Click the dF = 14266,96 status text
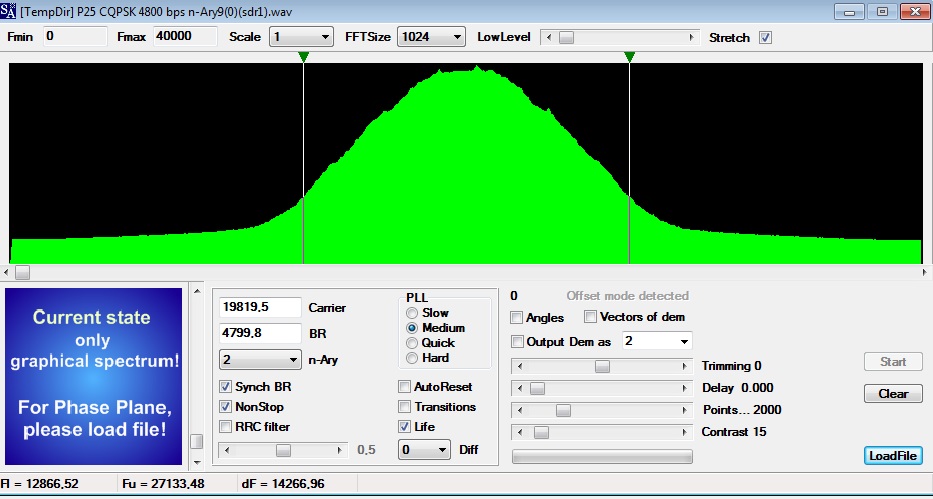Viewport: 933px width, 499px height. (x=283, y=484)
